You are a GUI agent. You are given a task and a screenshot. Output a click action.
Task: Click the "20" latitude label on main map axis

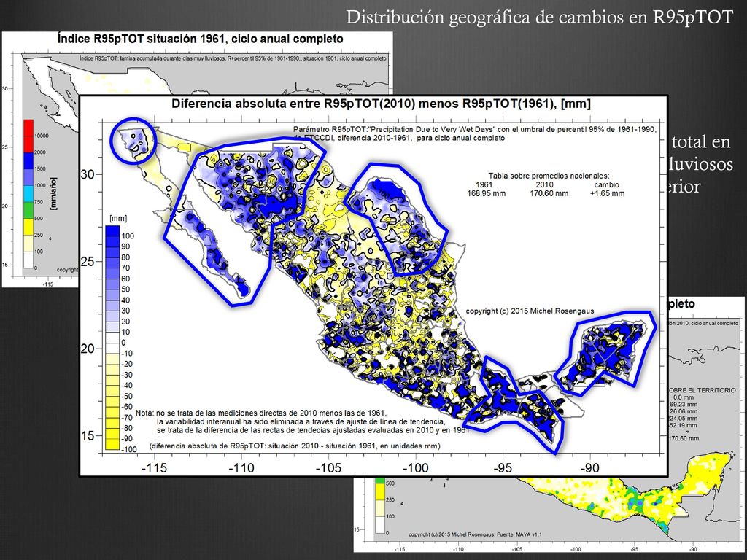[x=88, y=349]
